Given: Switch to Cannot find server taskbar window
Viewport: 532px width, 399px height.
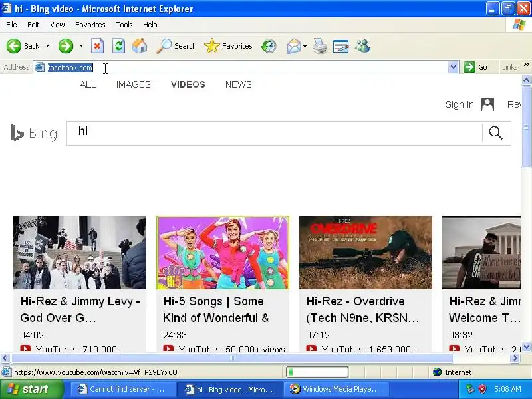Looking at the screenshot, I should point(123,389).
